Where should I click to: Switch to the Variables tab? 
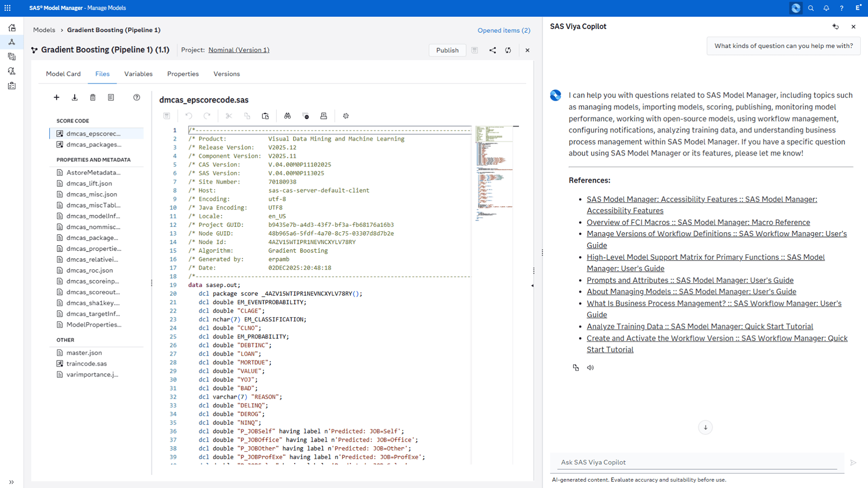tap(138, 74)
